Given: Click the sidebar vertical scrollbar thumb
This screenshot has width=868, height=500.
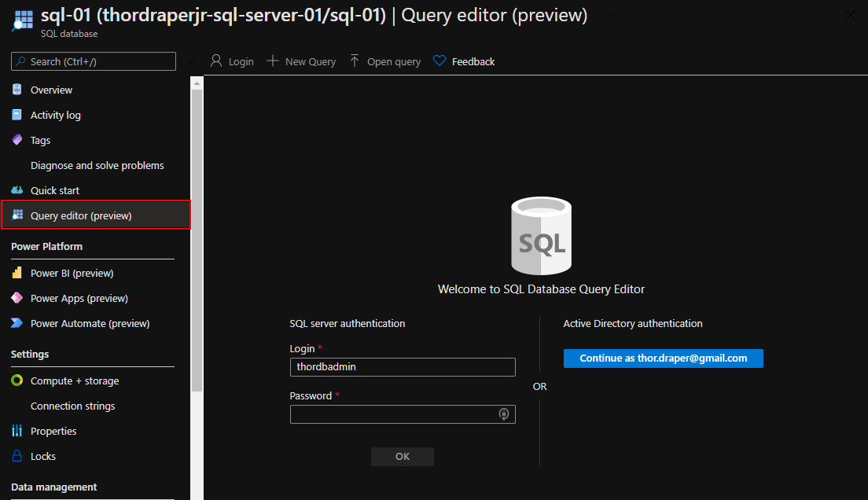Looking at the screenshot, I should pyautogui.click(x=197, y=241).
